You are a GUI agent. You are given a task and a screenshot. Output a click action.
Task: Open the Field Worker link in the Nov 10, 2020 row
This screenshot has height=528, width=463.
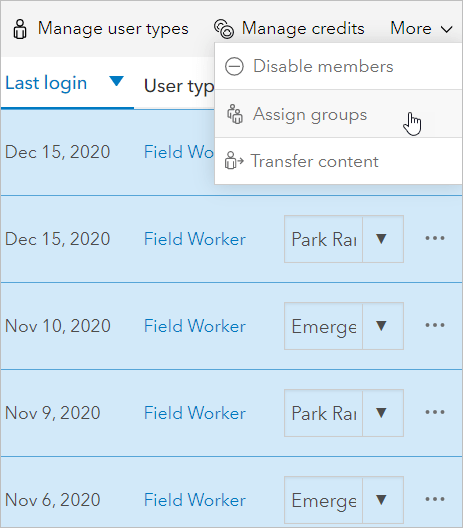[x=195, y=326]
